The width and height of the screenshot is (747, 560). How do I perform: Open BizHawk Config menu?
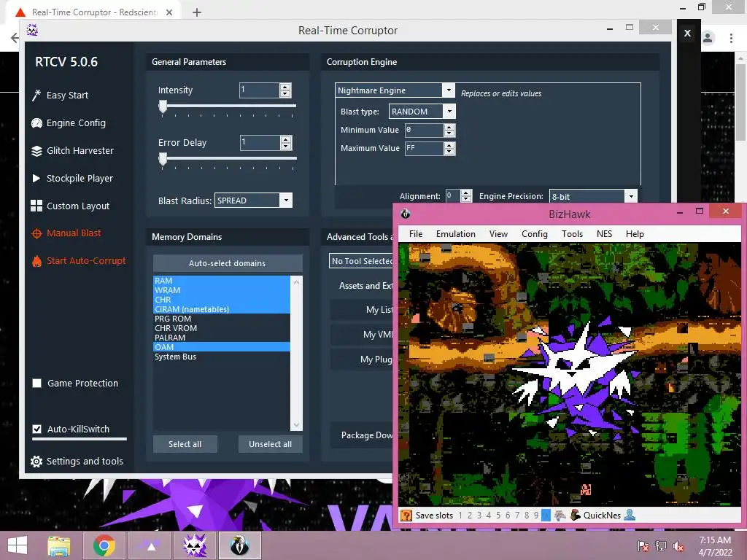tap(535, 234)
